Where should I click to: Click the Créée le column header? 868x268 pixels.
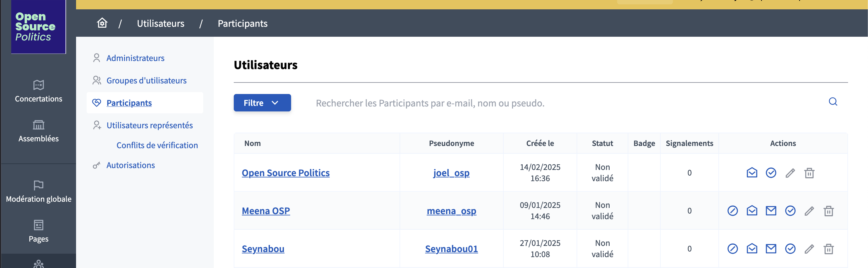coord(540,143)
